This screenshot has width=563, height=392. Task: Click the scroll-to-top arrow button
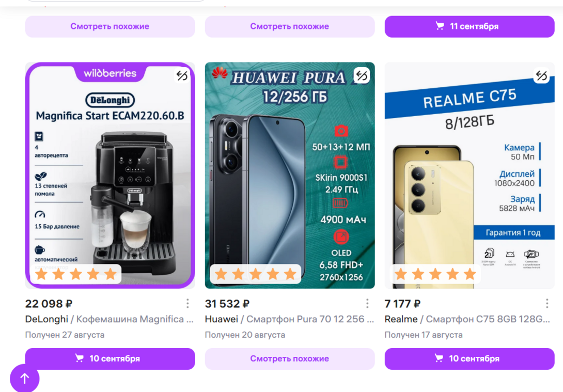tap(24, 378)
